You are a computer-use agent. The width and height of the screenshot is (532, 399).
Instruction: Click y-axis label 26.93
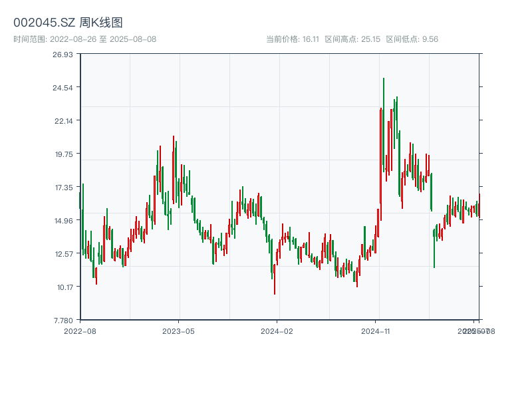click(x=63, y=55)
